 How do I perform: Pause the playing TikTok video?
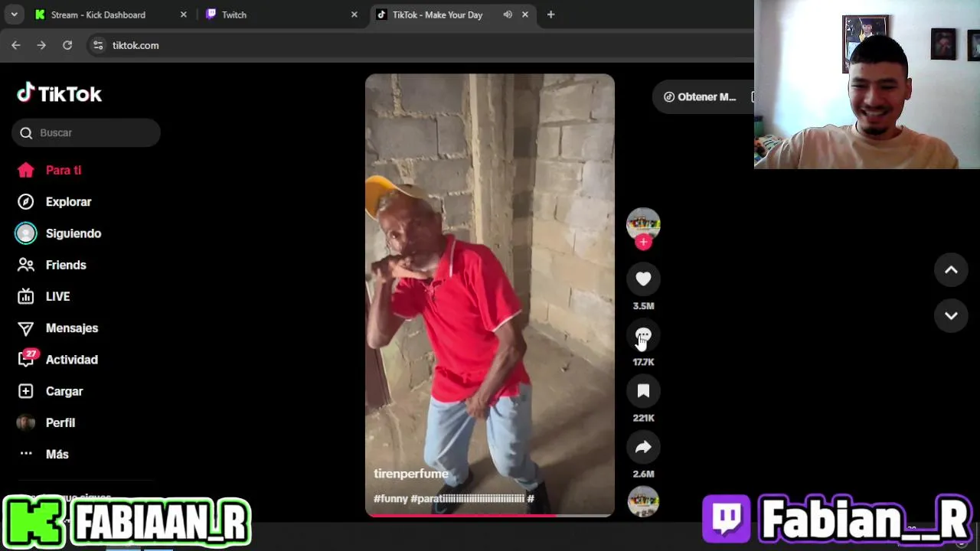pos(490,295)
